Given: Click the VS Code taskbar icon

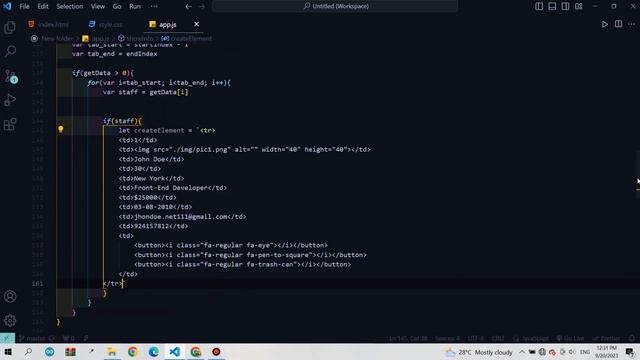Looking at the screenshot, I should [174, 352].
